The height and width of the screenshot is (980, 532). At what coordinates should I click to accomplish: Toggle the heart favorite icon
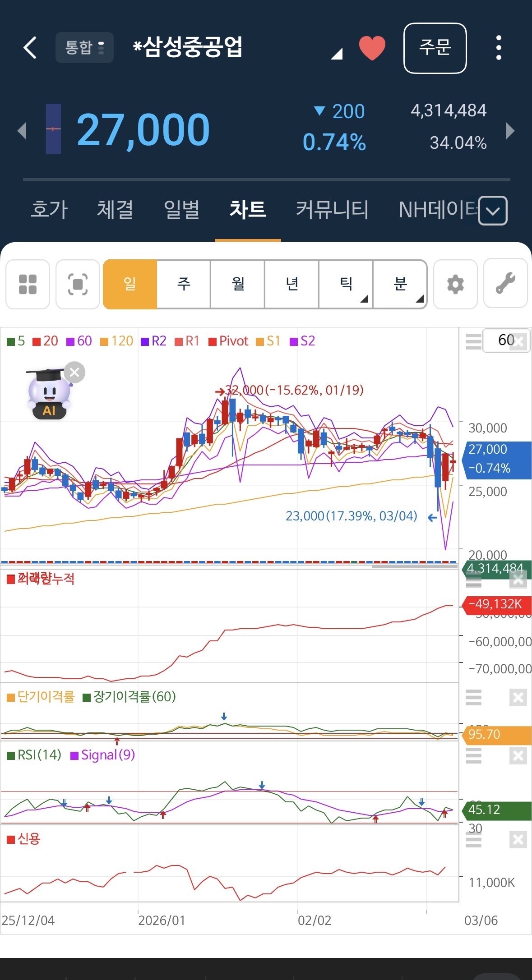click(372, 48)
